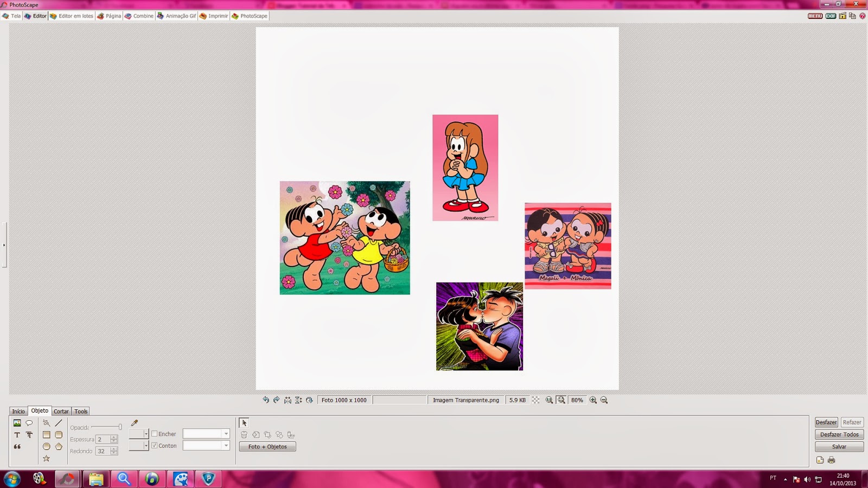Select the rounded rectangle shape tool
Screen dimensions: 868x488
click(59, 435)
